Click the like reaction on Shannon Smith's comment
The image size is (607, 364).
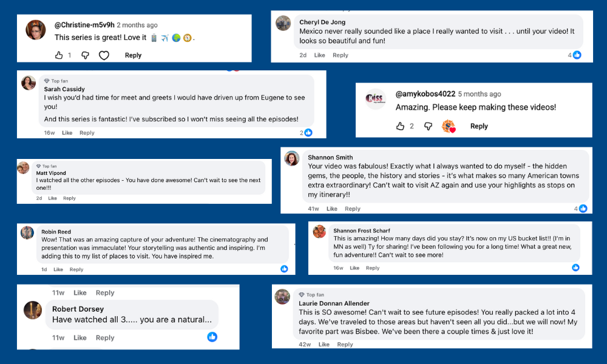coord(583,209)
